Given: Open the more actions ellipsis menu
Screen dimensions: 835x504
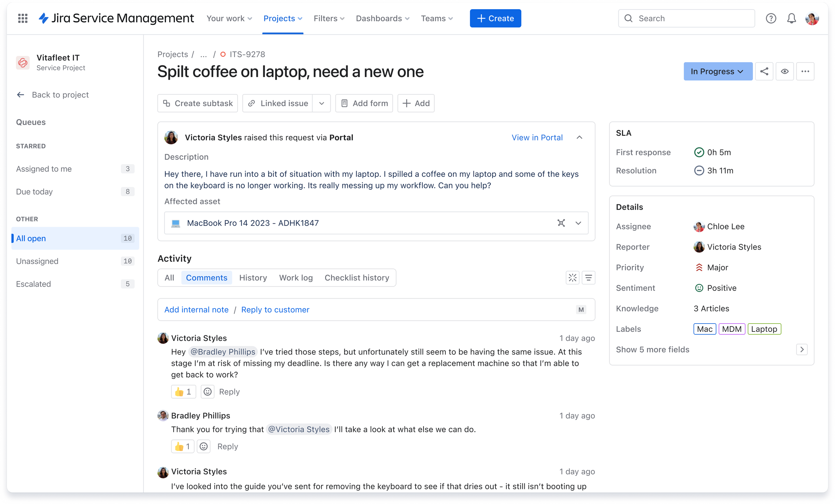Looking at the screenshot, I should pyautogui.click(x=806, y=71).
